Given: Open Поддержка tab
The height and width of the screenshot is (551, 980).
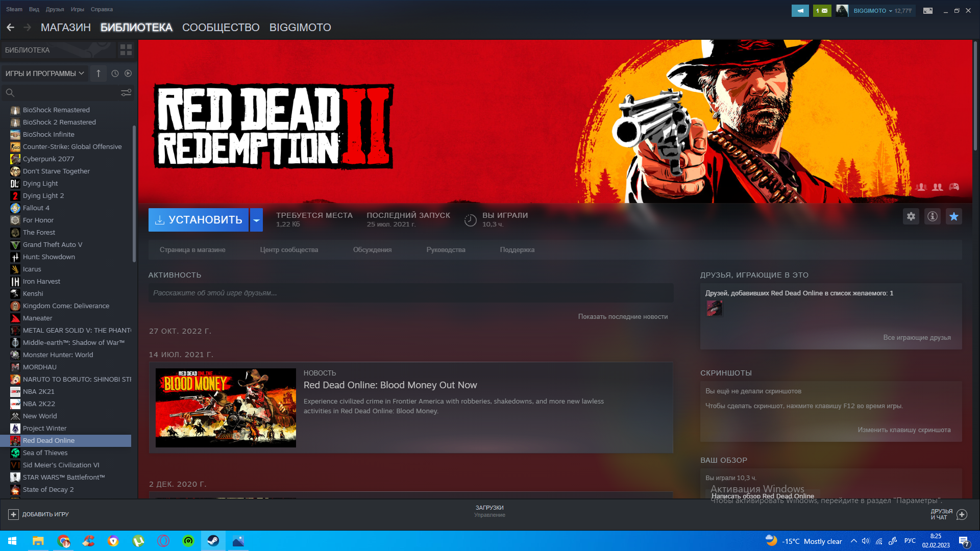Looking at the screenshot, I should (517, 250).
